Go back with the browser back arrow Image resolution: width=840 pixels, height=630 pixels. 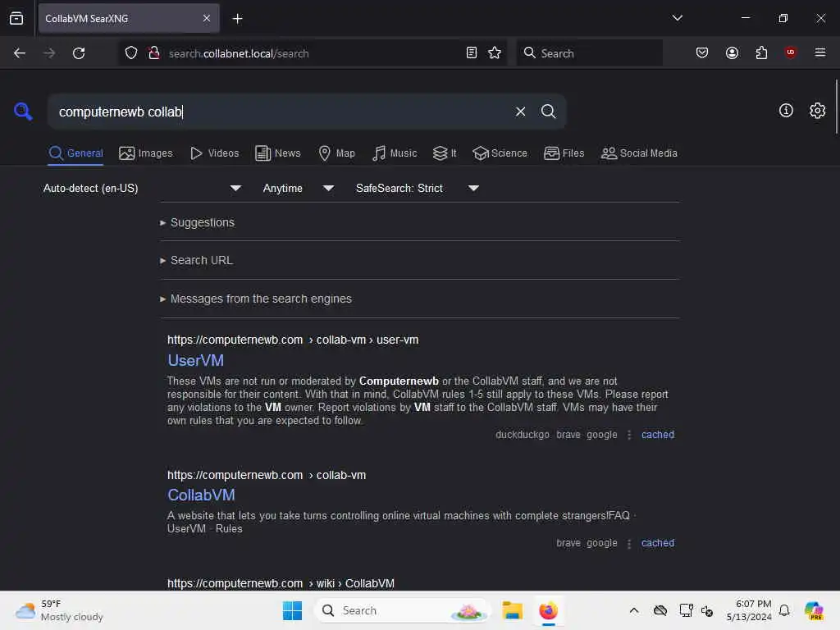coord(20,53)
